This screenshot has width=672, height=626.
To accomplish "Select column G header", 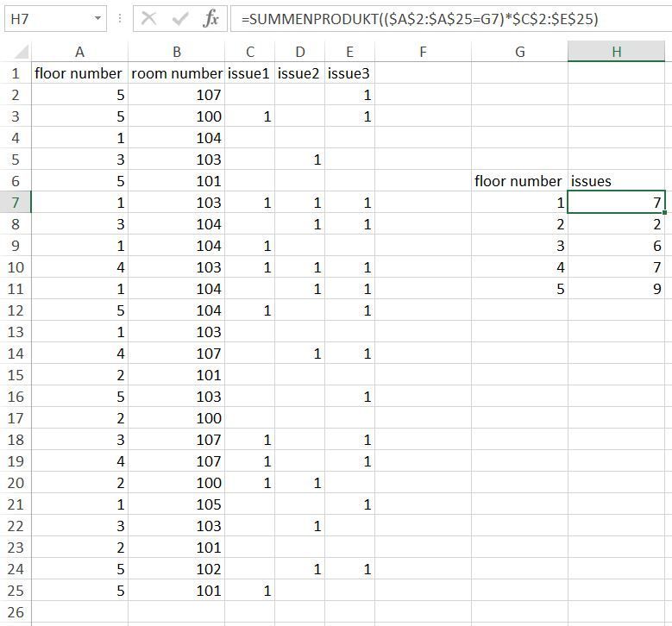I will [x=520, y=52].
